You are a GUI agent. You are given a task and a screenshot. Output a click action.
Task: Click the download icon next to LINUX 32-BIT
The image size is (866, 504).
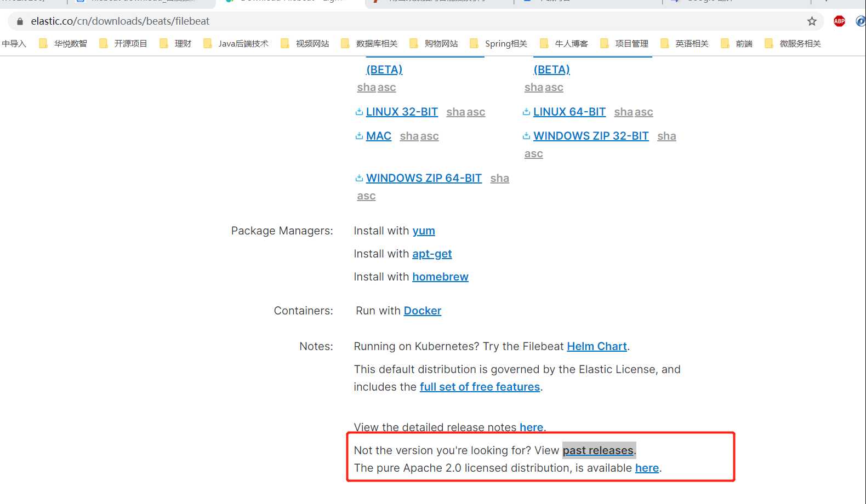360,112
